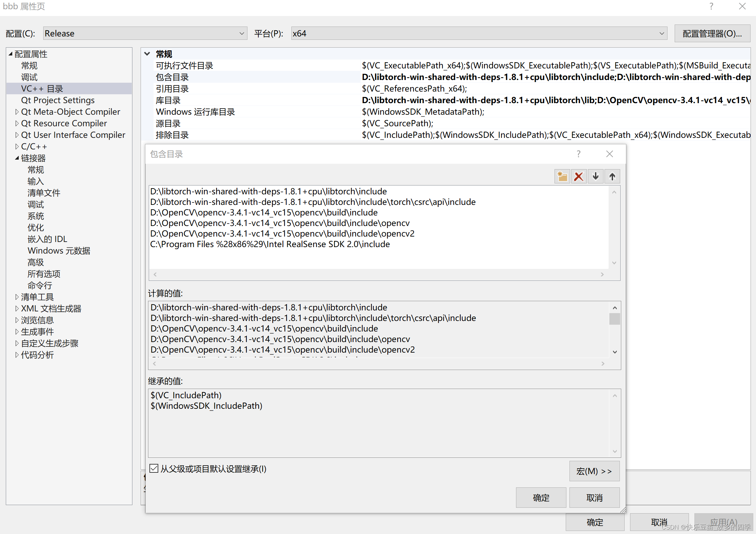Expand the 生成事件 node
This screenshot has height=534, width=756.
click(17, 331)
